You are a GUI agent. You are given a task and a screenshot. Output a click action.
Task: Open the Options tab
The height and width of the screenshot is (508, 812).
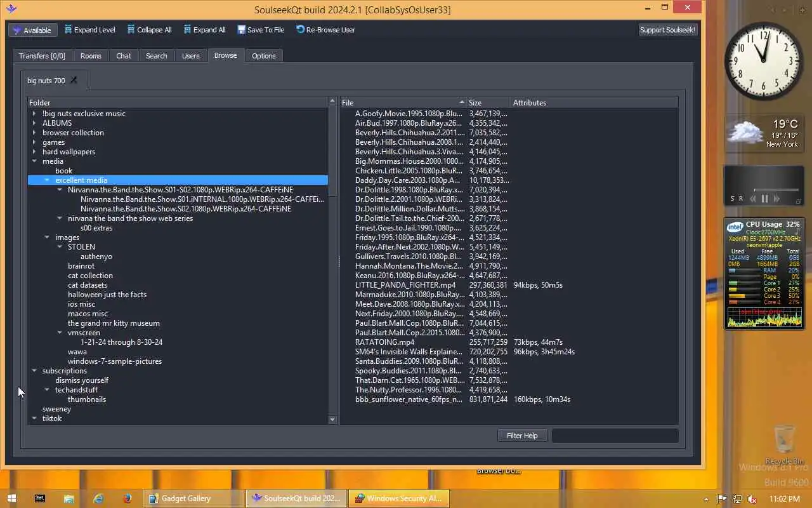click(264, 56)
